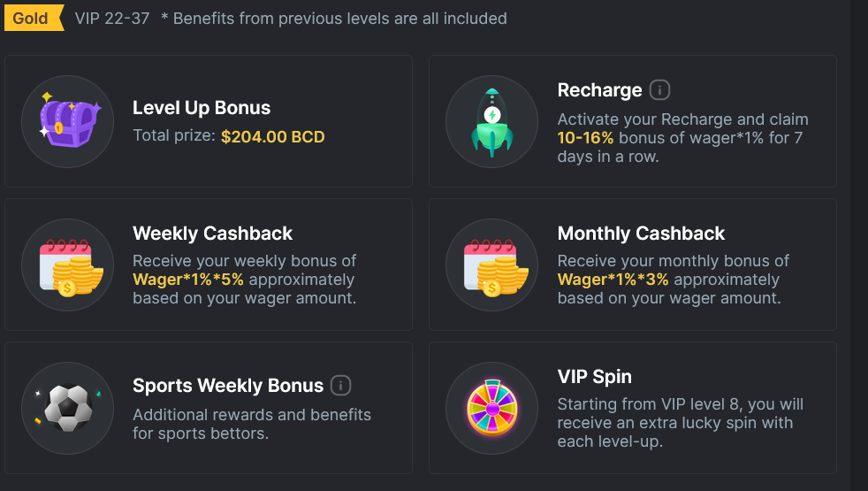868x491 pixels.
Task: Click the 10-16% bonus text
Action: (585, 138)
